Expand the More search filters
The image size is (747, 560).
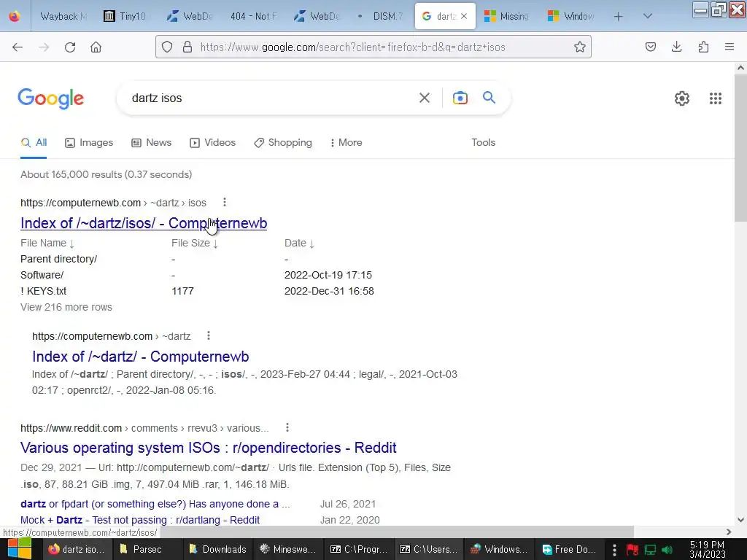click(x=346, y=142)
